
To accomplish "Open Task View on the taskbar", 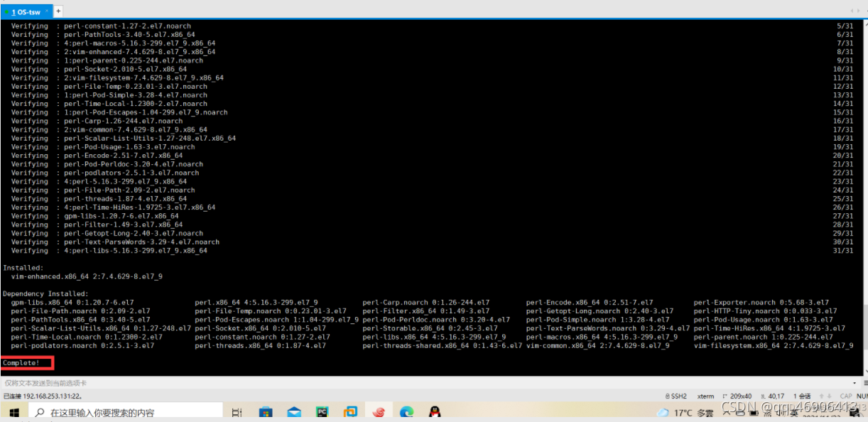I will pyautogui.click(x=238, y=413).
